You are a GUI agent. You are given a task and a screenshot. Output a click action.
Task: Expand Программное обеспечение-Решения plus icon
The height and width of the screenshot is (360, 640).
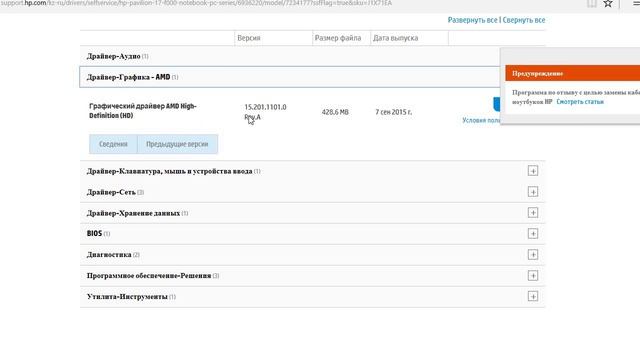coord(533,276)
